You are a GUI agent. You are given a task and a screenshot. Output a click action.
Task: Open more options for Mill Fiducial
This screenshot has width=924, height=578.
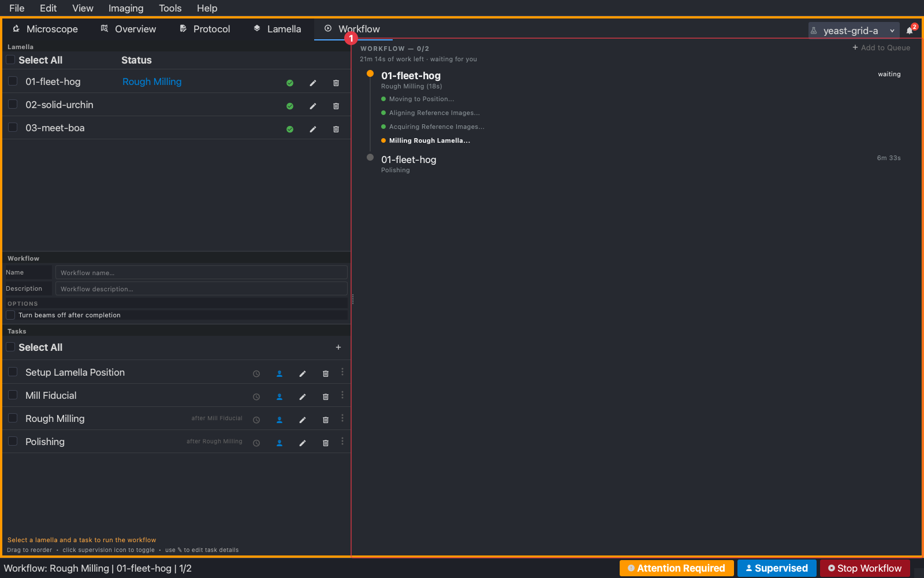tap(342, 395)
